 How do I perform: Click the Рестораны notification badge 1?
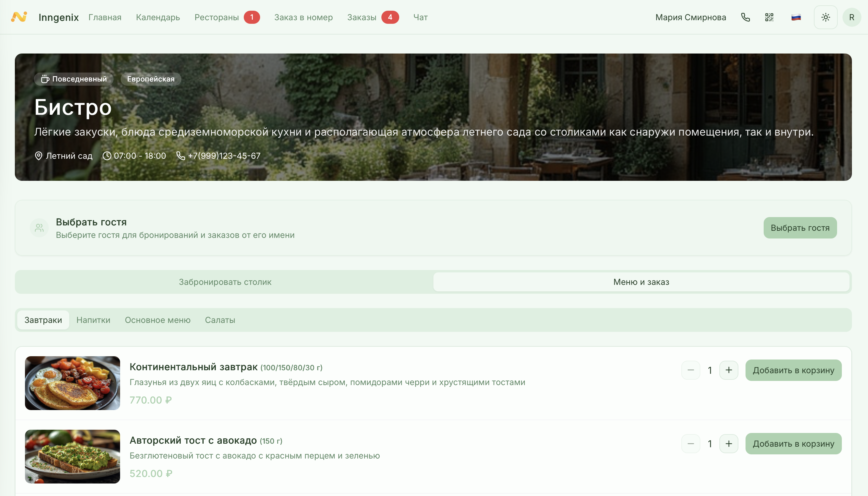(x=252, y=17)
